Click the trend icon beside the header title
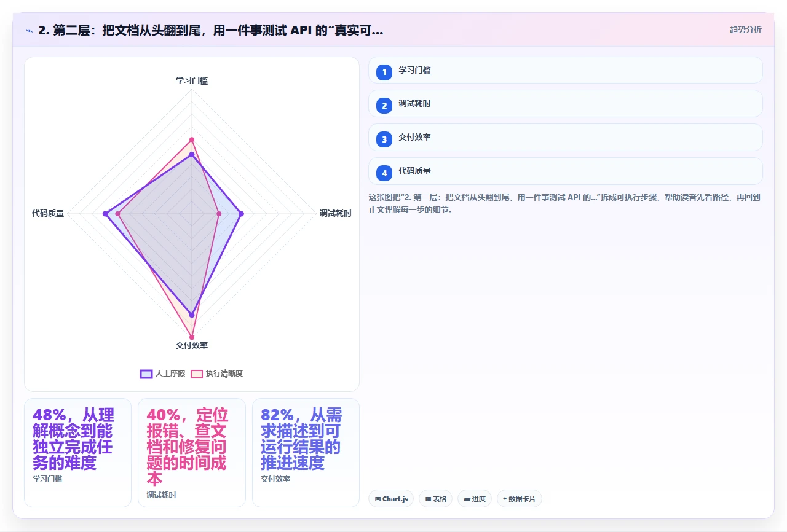Screen dimensions: 787x532 click(29, 30)
